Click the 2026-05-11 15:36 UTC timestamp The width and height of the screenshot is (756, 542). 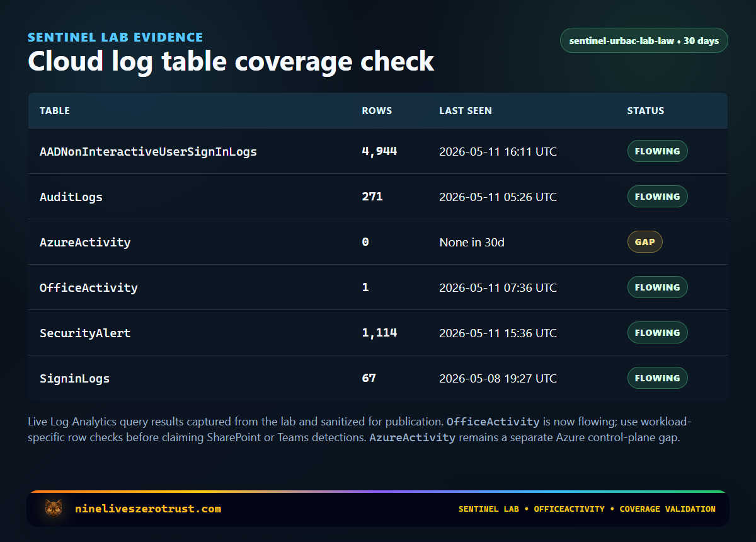498,333
